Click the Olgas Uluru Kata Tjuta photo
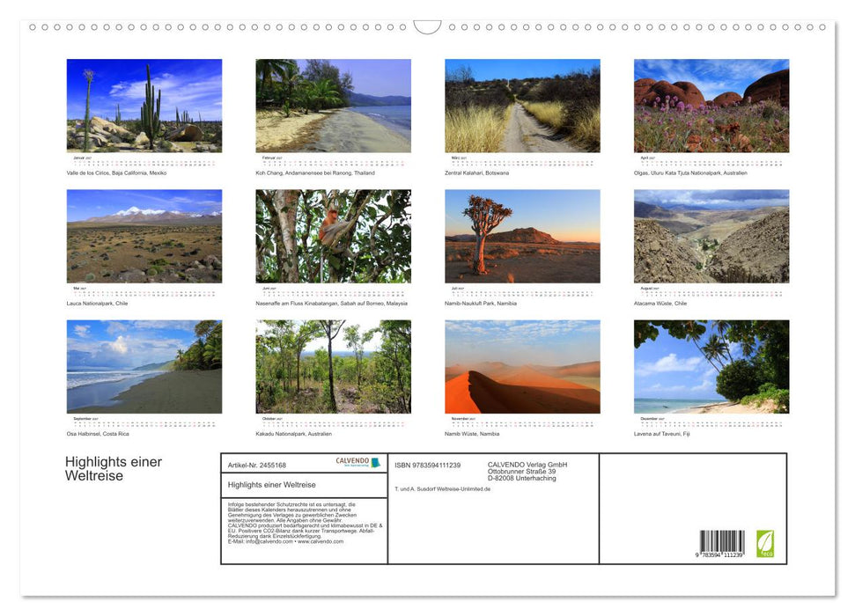 click(711, 106)
